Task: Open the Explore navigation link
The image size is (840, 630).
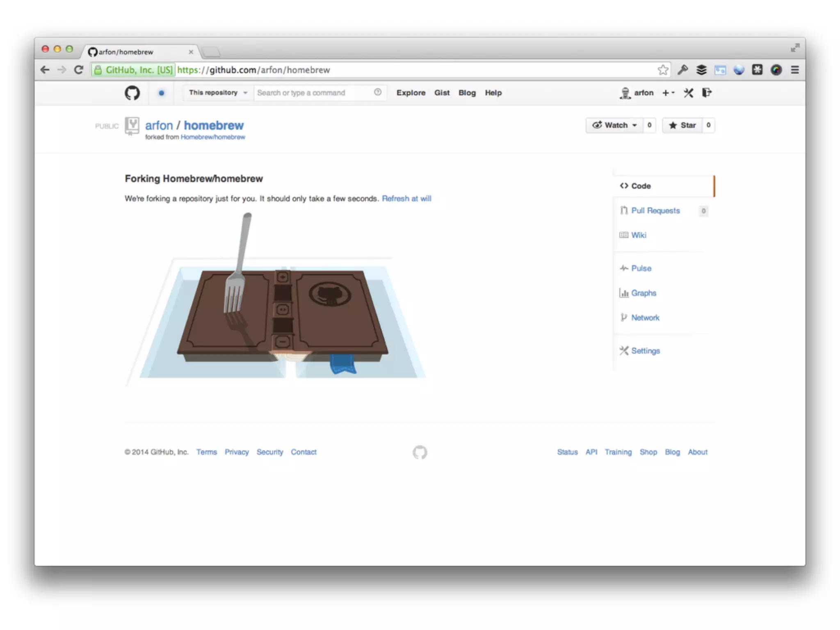Action: tap(411, 93)
